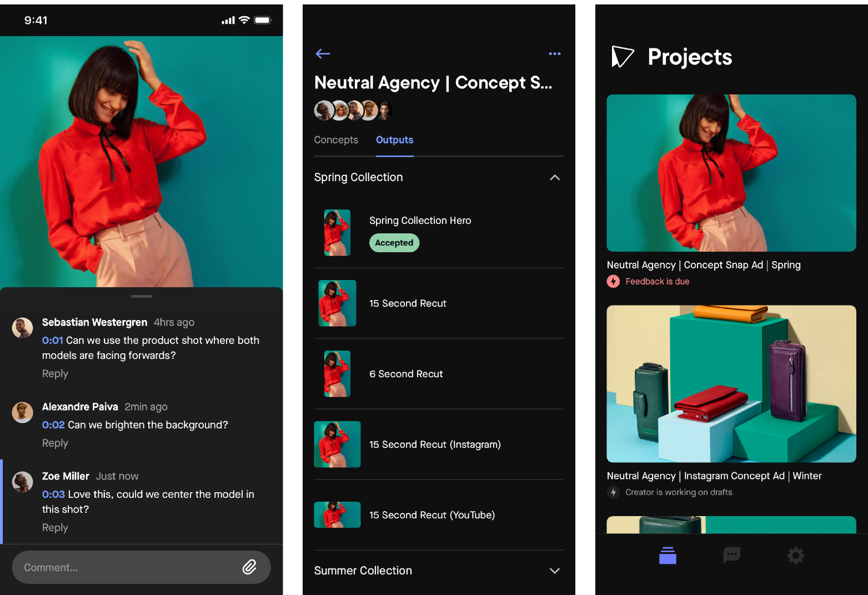Image resolution: width=868 pixels, height=595 pixels.
Task: Click 'Neutral Agency | Concept Snap Ad | Spring' title
Action: pyautogui.click(x=704, y=265)
